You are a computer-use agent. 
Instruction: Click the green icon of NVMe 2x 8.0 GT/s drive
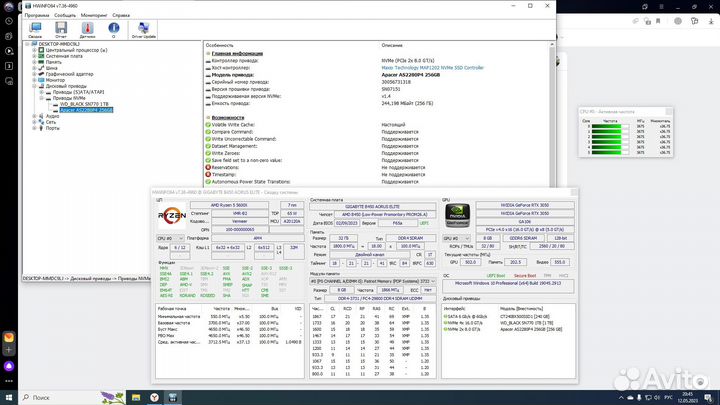[x=445, y=329]
